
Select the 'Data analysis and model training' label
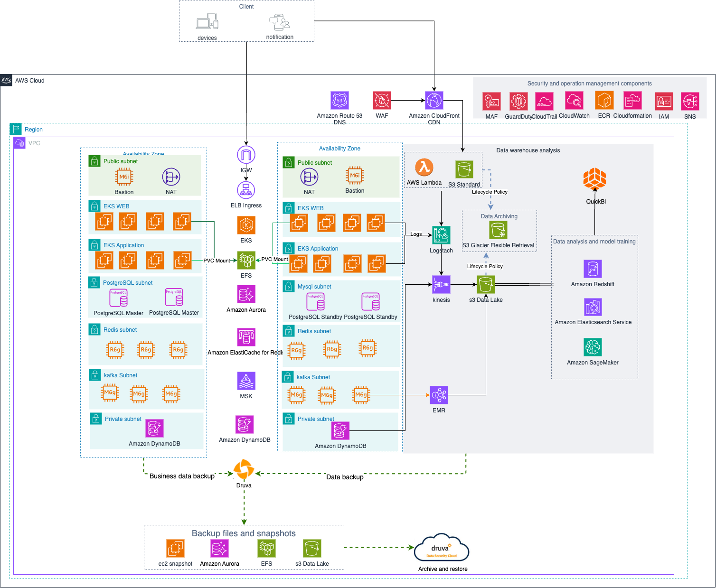[x=594, y=242]
